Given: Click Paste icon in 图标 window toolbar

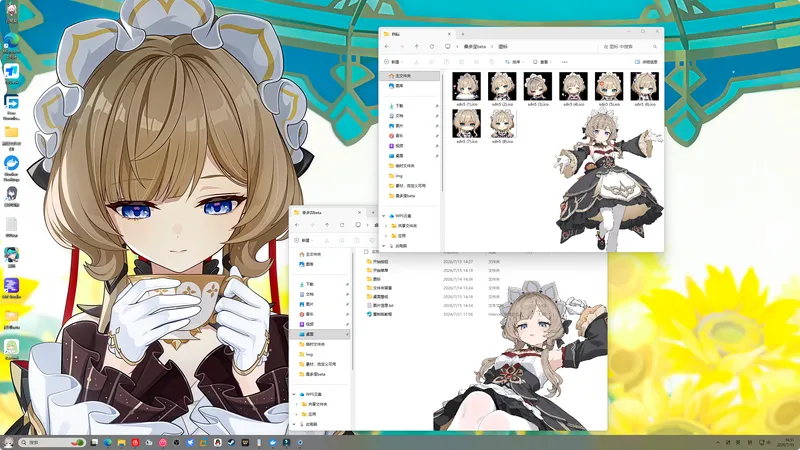Looking at the screenshot, I should click(446, 62).
